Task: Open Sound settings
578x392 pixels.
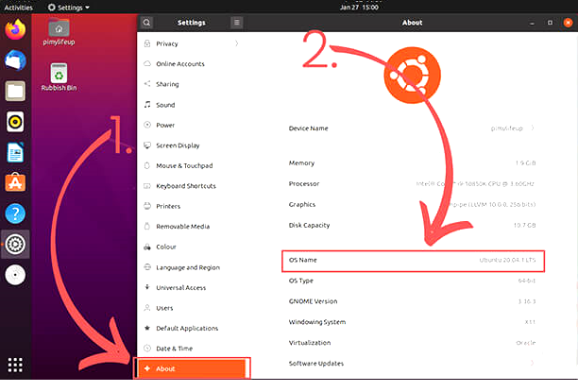Action: pos(191,105)
